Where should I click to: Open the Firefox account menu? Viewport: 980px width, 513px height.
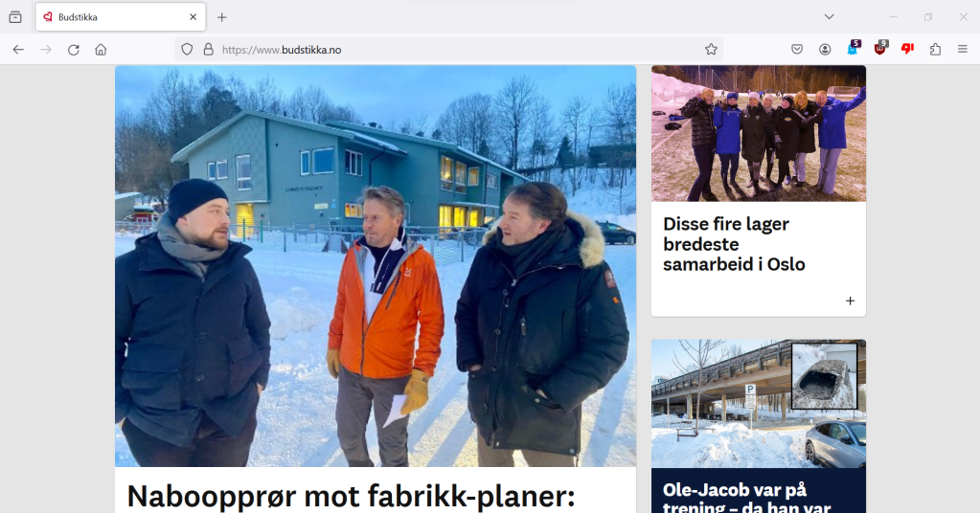point(825,50)
